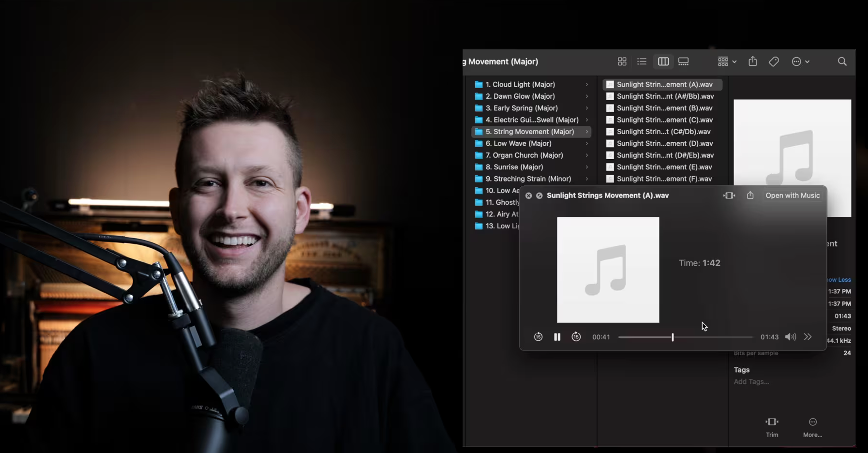Select file Sunlight Strin...ement (A).wav

click(x=662, y=84)
